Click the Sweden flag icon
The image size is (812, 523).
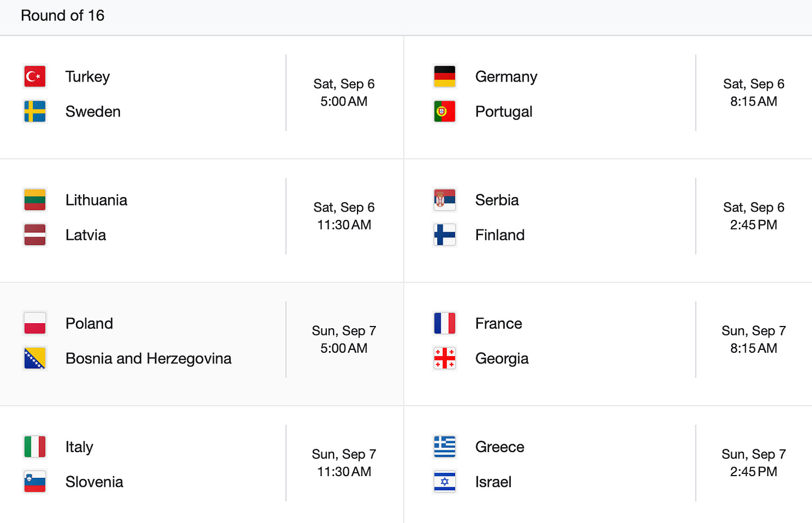click(35, 112)
